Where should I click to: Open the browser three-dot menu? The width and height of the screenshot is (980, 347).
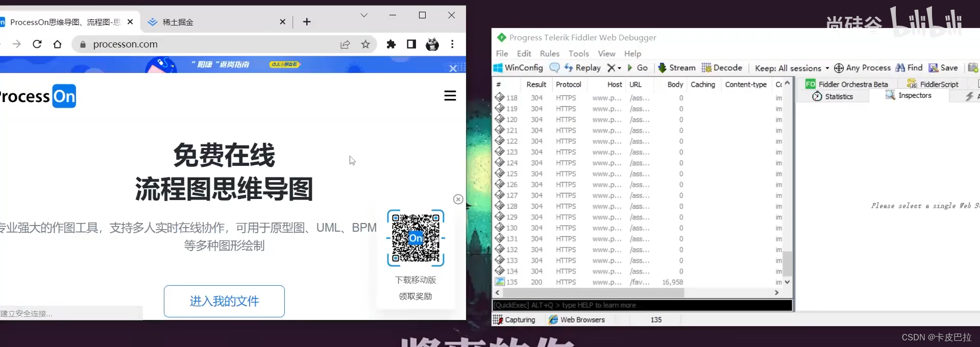click(x=452, y=44)
